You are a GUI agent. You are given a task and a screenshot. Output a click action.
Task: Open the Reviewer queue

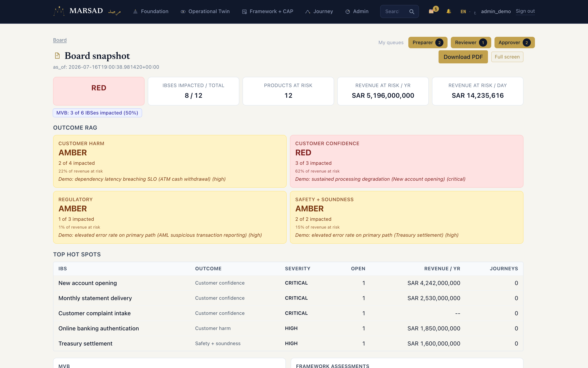471,43
